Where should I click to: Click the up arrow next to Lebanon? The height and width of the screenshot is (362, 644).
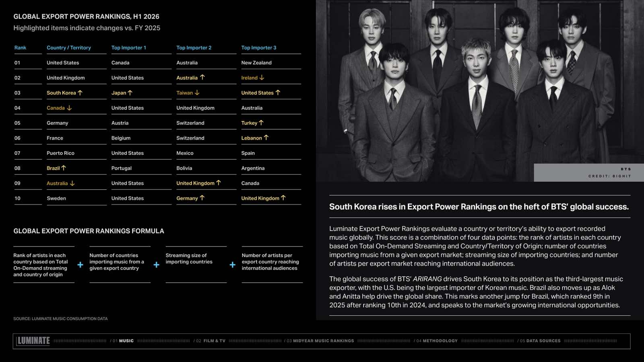click(266, 138)
